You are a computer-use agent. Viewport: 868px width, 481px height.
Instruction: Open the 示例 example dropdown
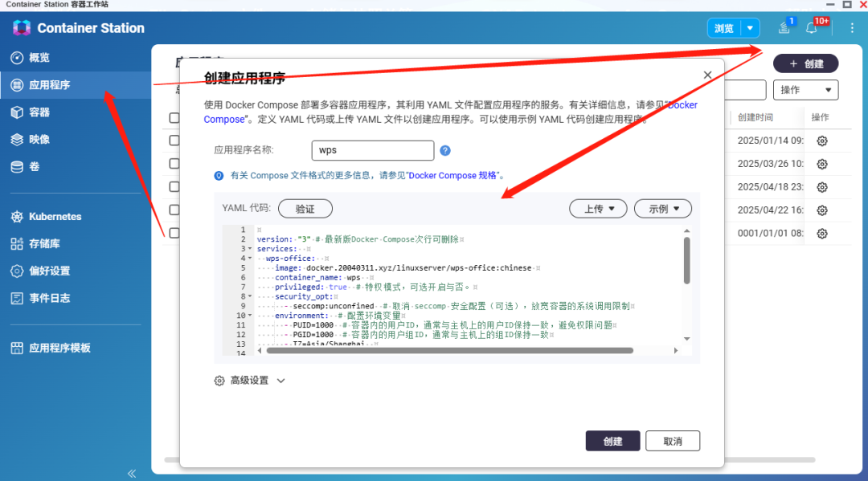click(x=662, y=209)
